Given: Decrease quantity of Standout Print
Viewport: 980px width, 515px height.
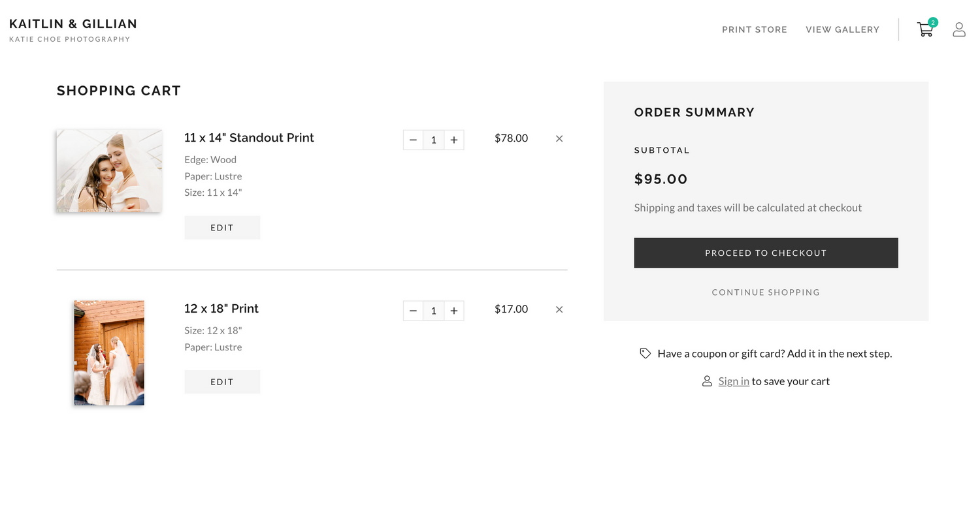Looking at the screenshot, I should point(413,140).
